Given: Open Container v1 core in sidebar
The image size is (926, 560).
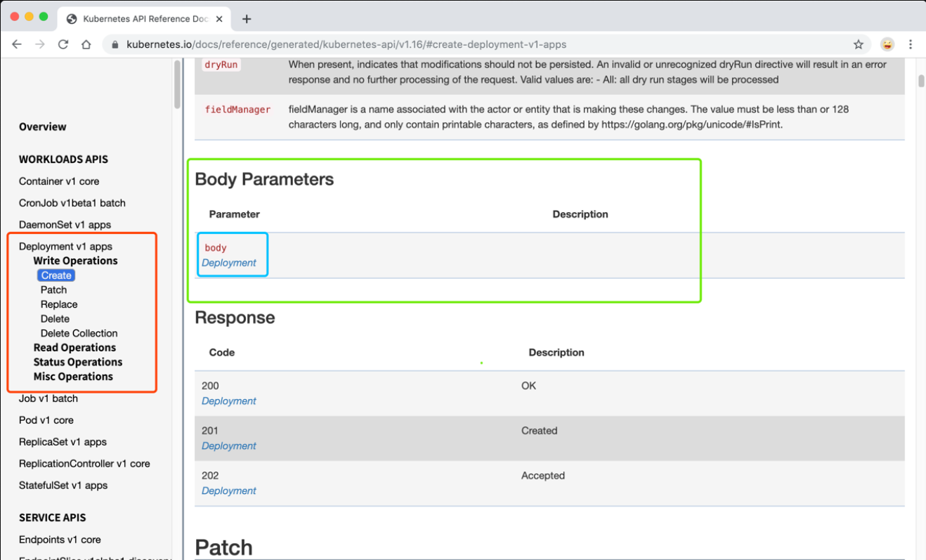Looking at the screenshot, I should tap(59, 181).
